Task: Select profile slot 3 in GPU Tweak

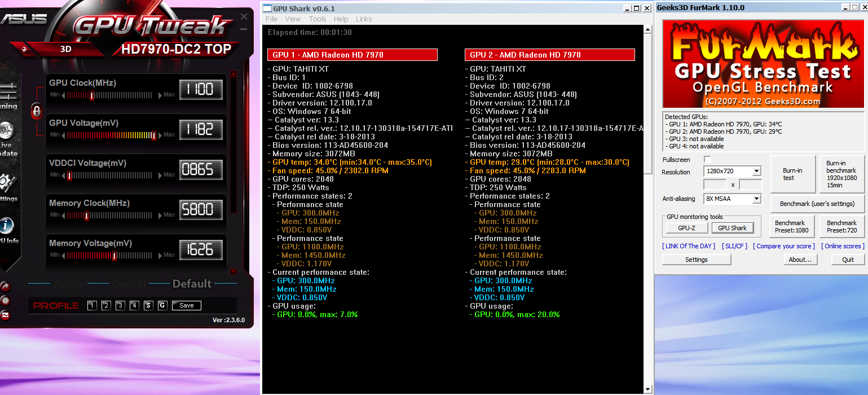Action: (120, 305)
